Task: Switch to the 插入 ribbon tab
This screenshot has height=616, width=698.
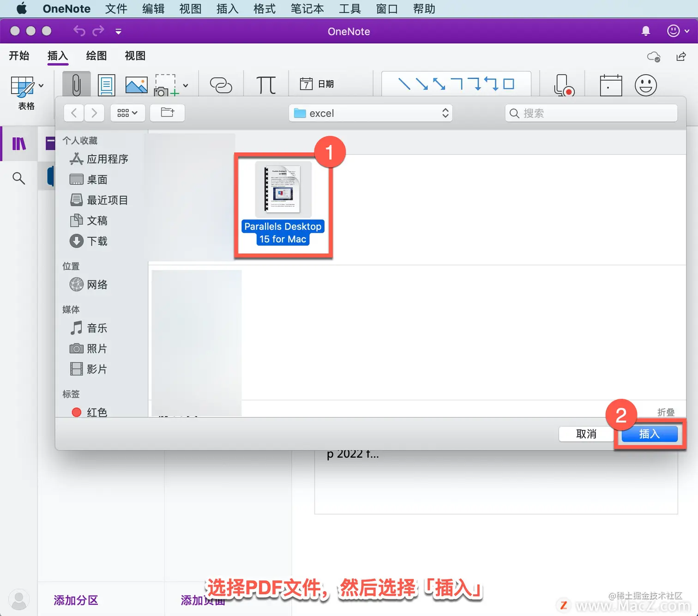Action: 58,56
